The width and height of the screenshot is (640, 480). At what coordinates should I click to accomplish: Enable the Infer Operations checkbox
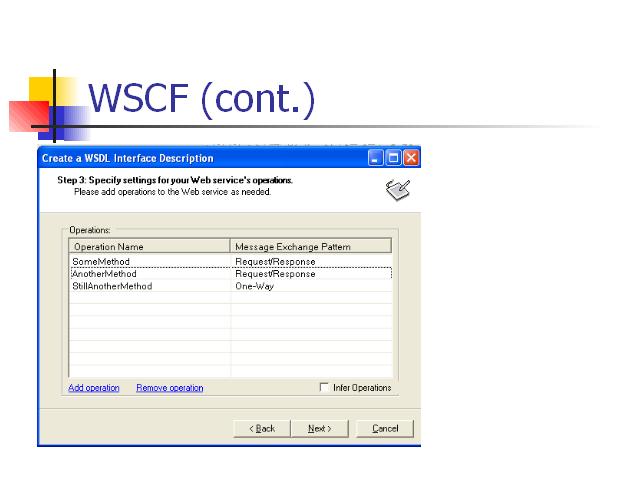pos(324,387)
